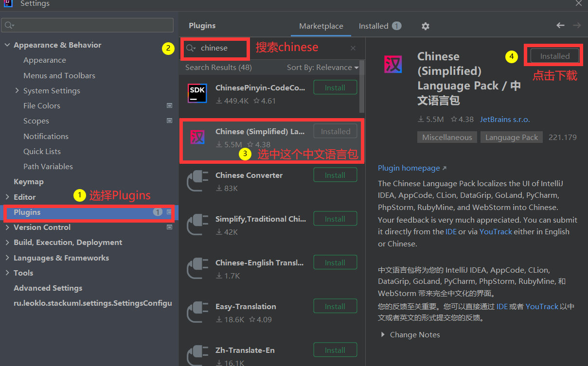Collapse the Appearance & Behavior section
This screenshot has width=588, height=366.
pos(7,45)
